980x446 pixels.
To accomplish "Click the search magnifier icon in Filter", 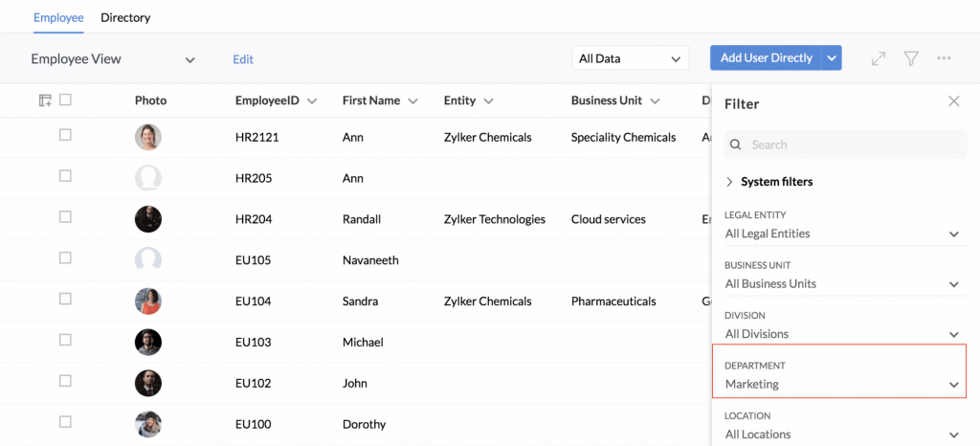I will (736, 145).
